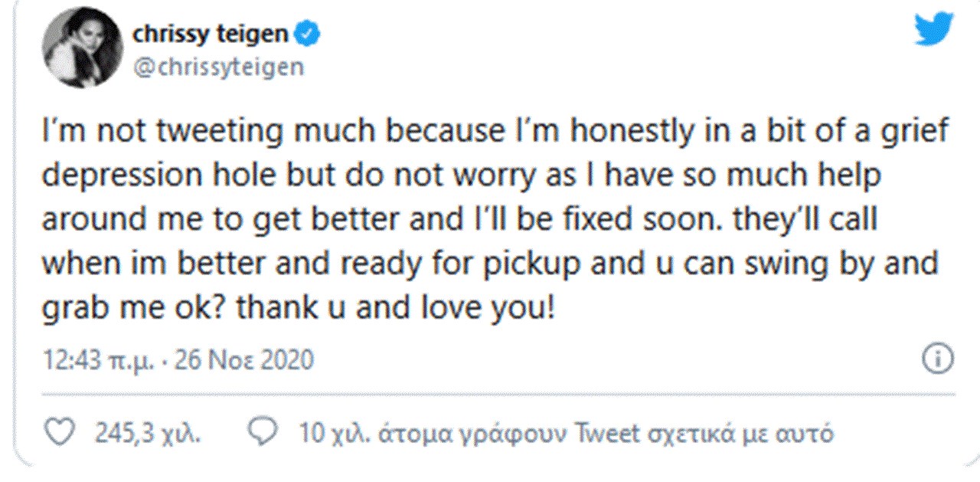Click the tweet line starting "depression hole"
Viewport: 980px width, 482px height.
[x=461, y=176]
